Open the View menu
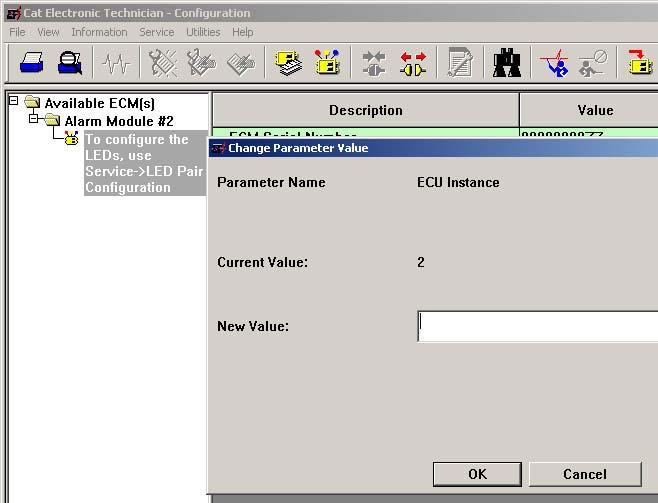Viewport: 658px width, 503px height. click(x=48, y=32)
